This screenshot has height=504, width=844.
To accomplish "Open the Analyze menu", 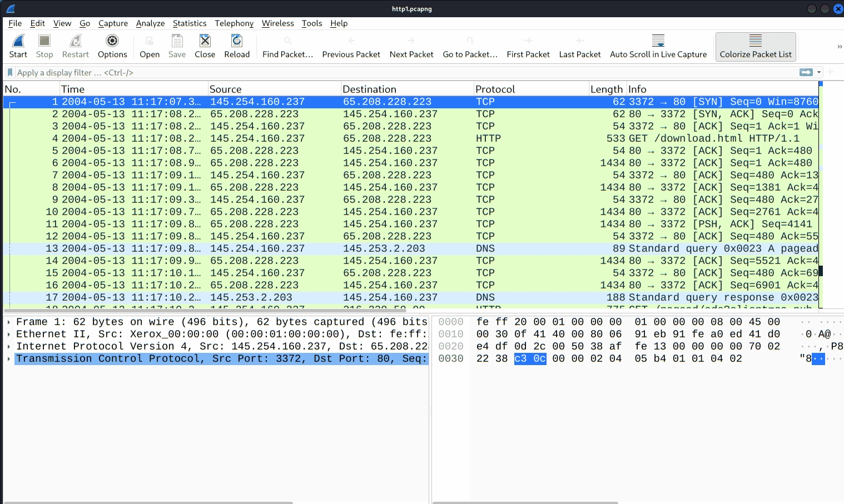I will [x=150, y=23].
